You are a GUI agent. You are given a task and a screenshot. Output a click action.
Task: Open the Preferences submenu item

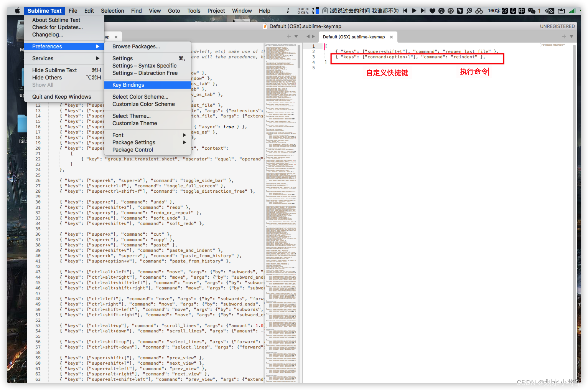64,46
